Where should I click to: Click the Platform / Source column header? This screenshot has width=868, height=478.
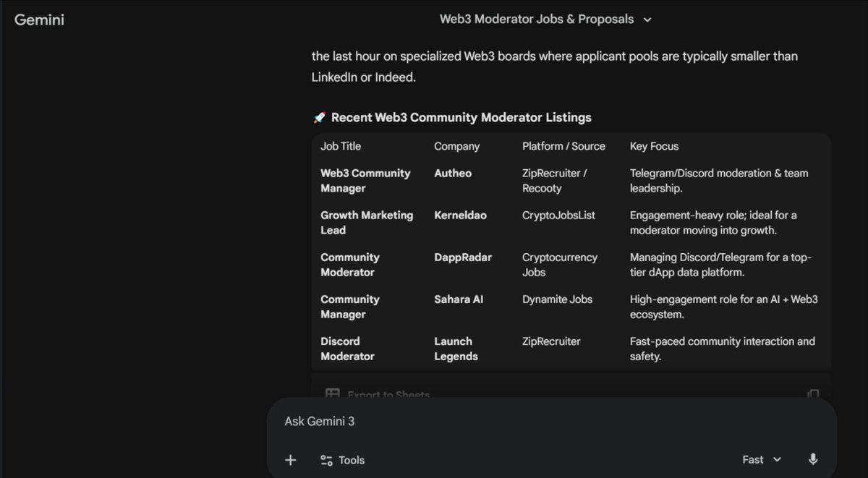point(563,146)
